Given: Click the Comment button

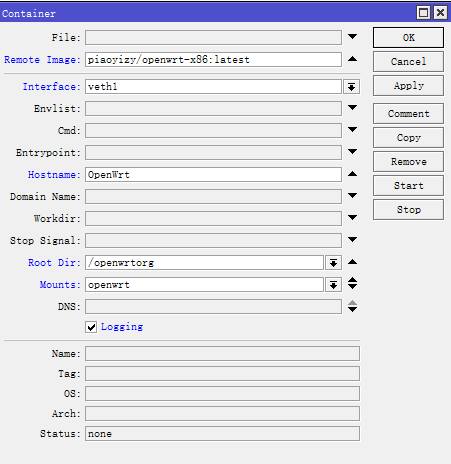Looking at the screenshot, I should pos(408,114).
